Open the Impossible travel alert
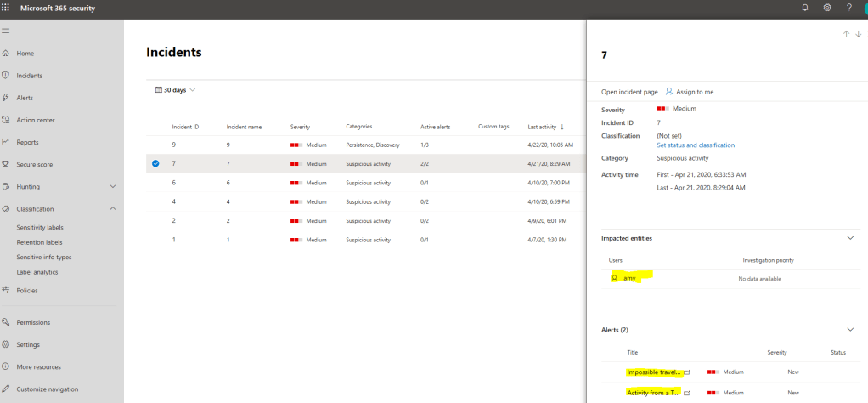This screenshot has height=403, width=868. [x=653, y=372]
